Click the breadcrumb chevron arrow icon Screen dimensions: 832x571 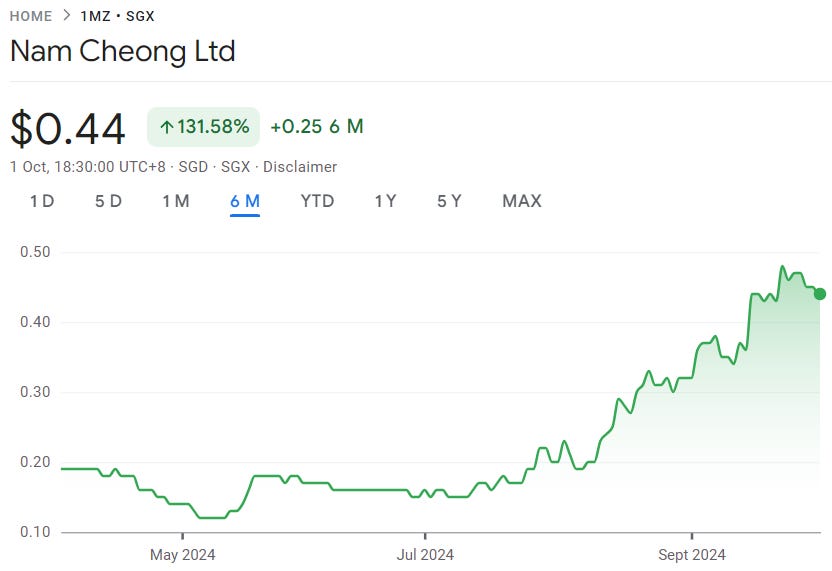click(66, 15)
